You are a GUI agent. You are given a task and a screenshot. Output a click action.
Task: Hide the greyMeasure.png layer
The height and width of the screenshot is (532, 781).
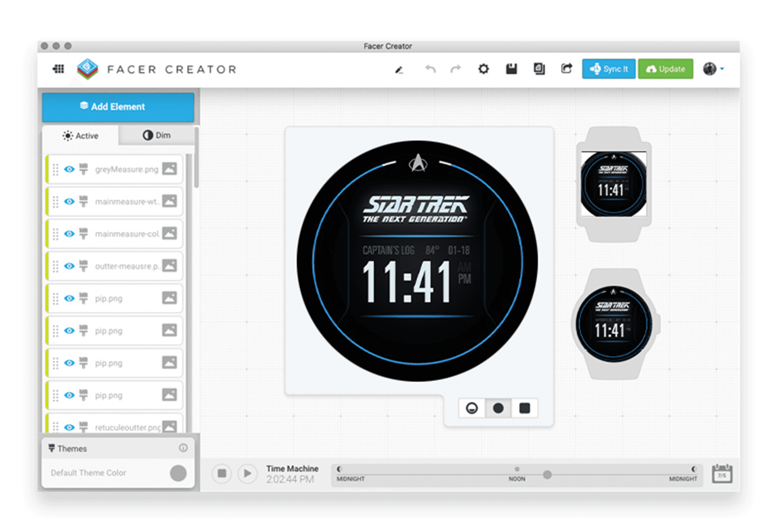tap(69, 169)
